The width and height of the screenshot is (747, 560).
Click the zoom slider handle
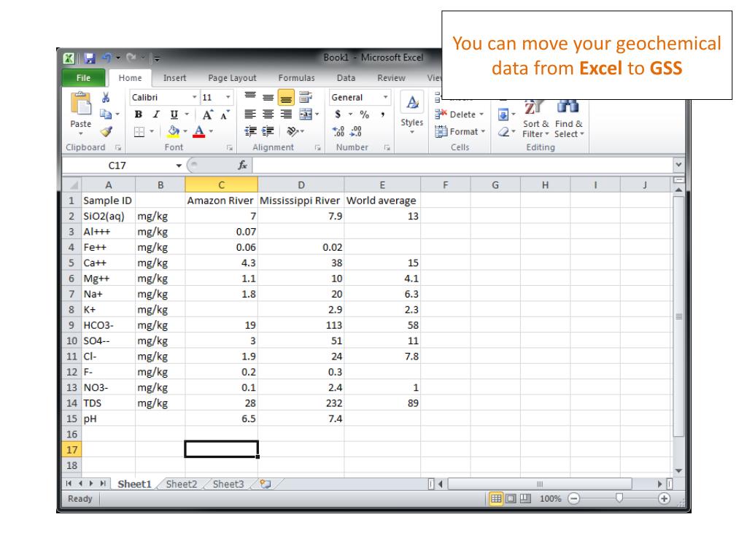tap(619, 498)
